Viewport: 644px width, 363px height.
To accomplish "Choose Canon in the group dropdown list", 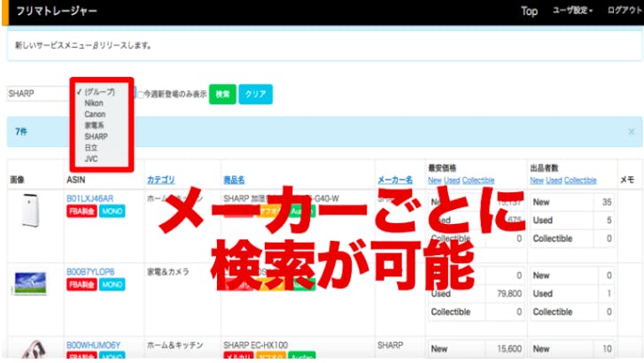I will [95, 114].
